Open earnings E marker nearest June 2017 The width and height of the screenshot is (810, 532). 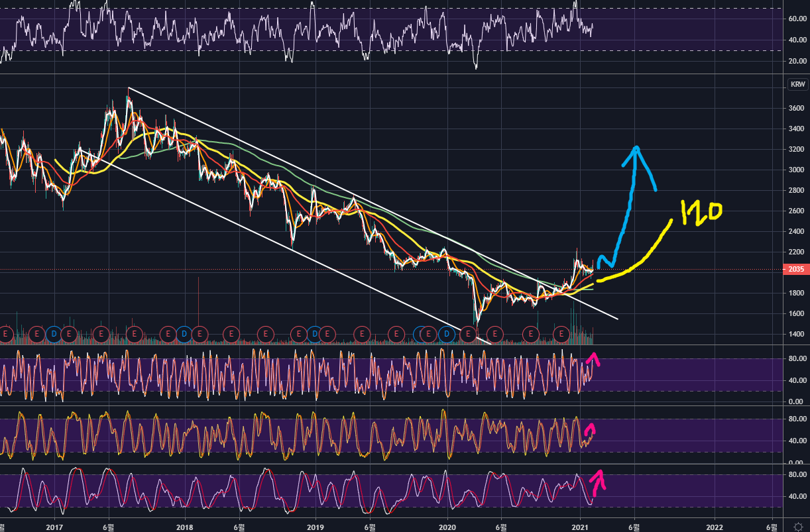tap(101, 333)
